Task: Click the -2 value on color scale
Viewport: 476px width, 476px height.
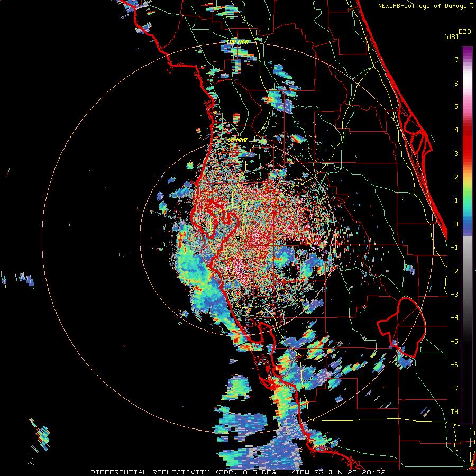Action: 454,271
